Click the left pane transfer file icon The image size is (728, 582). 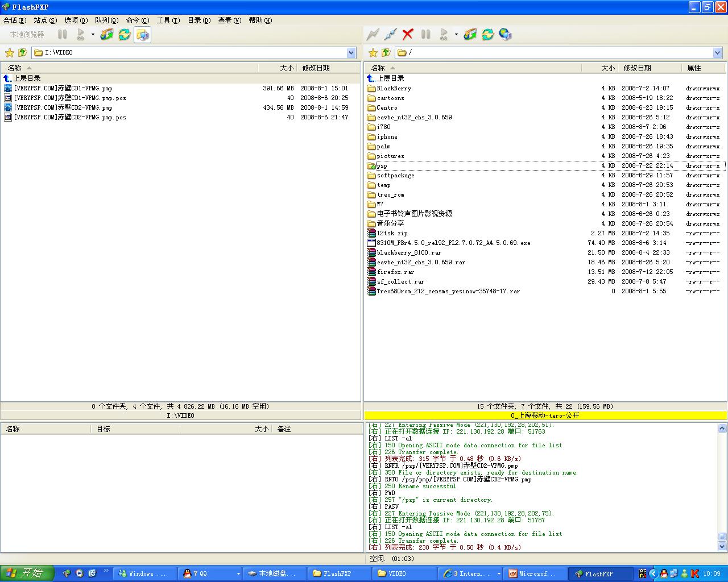point(106,35)
